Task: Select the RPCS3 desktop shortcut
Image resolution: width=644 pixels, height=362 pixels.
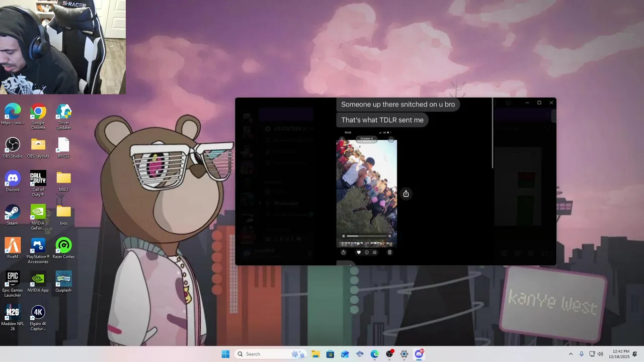Action: click(63, 148)
